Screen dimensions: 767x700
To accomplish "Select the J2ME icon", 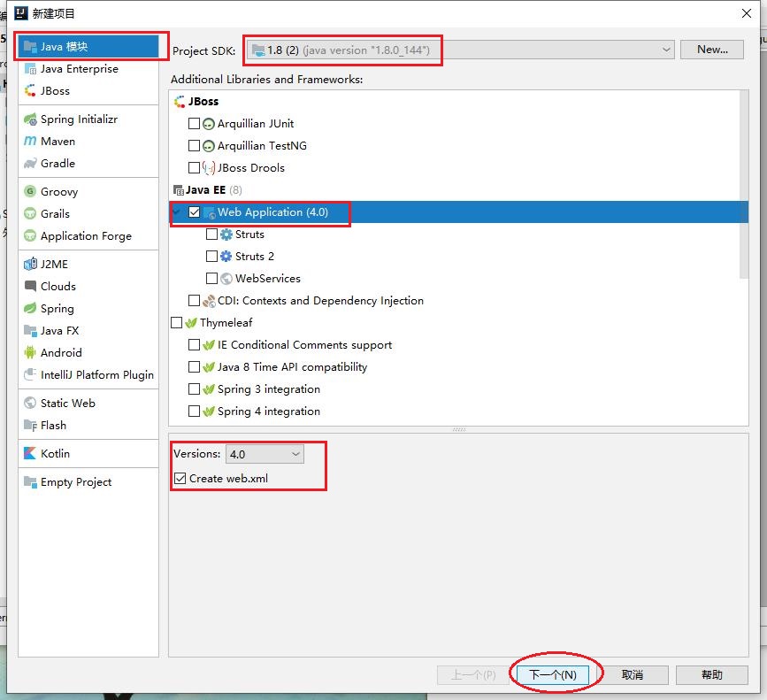I will pyautogui.click(x=30, y=264).
